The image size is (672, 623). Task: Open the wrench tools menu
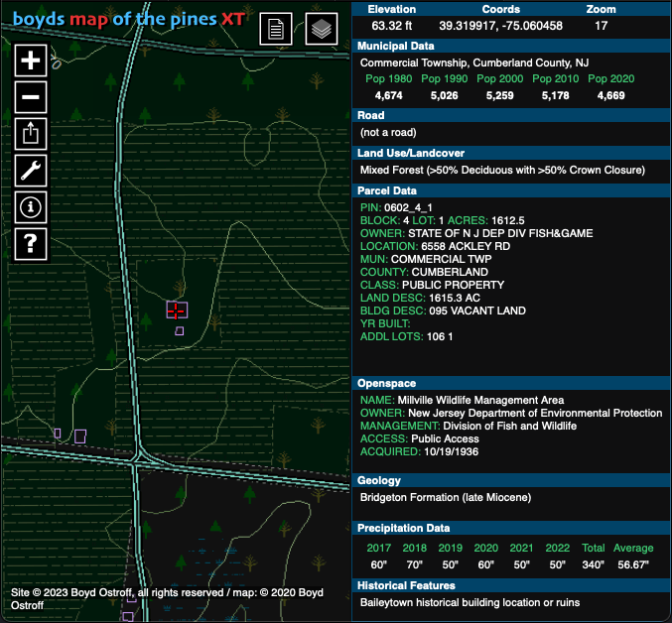pyautogui.click(x=31, y=170)
